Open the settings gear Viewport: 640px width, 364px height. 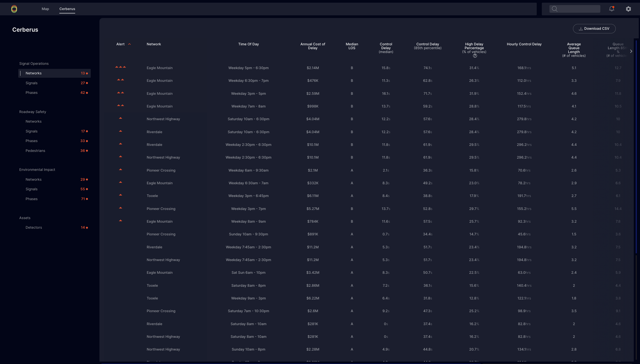tap(628, 9)
